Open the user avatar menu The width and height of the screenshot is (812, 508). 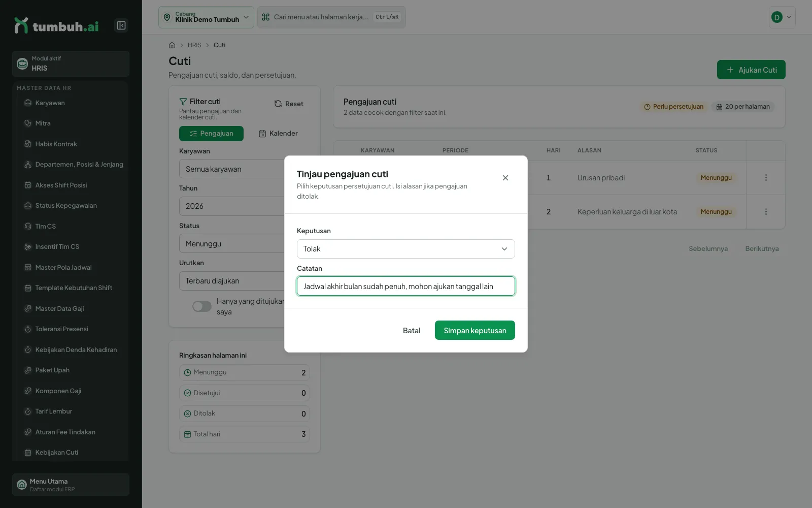(x=782, y=17)
